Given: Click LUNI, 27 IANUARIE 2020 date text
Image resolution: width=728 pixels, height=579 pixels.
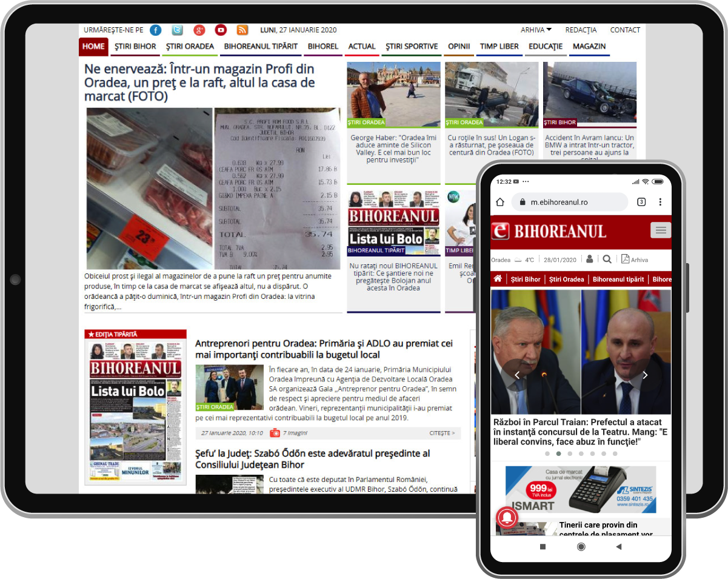Looking at the screenshot, I should (x=298, y=30).
